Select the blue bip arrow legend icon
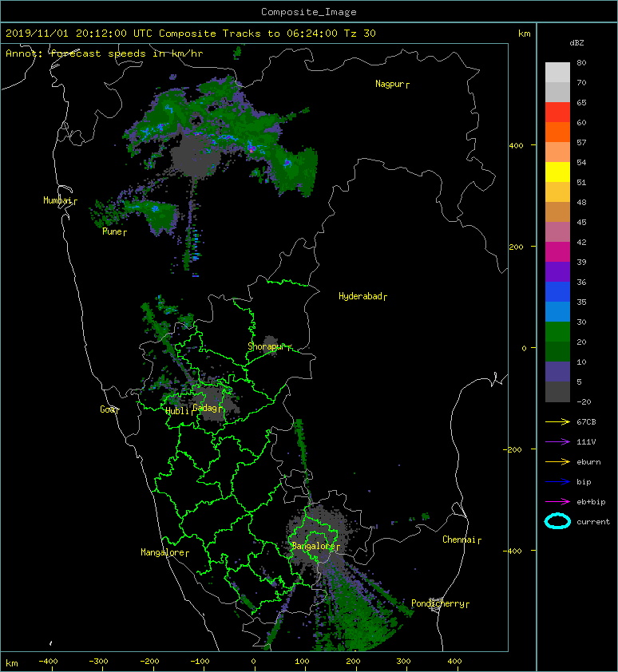This screenshot has height=672, width=618. coord(557,482)
